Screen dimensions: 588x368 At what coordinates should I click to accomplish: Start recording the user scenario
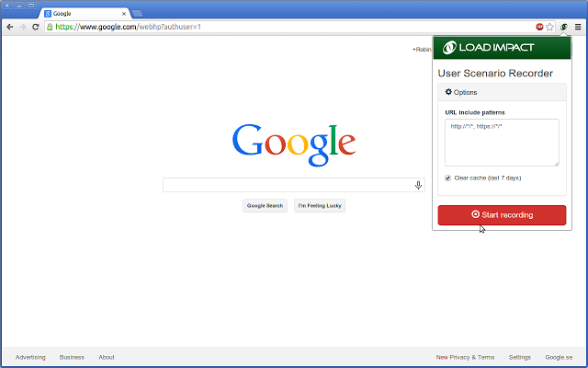click(x=503, y=214)
